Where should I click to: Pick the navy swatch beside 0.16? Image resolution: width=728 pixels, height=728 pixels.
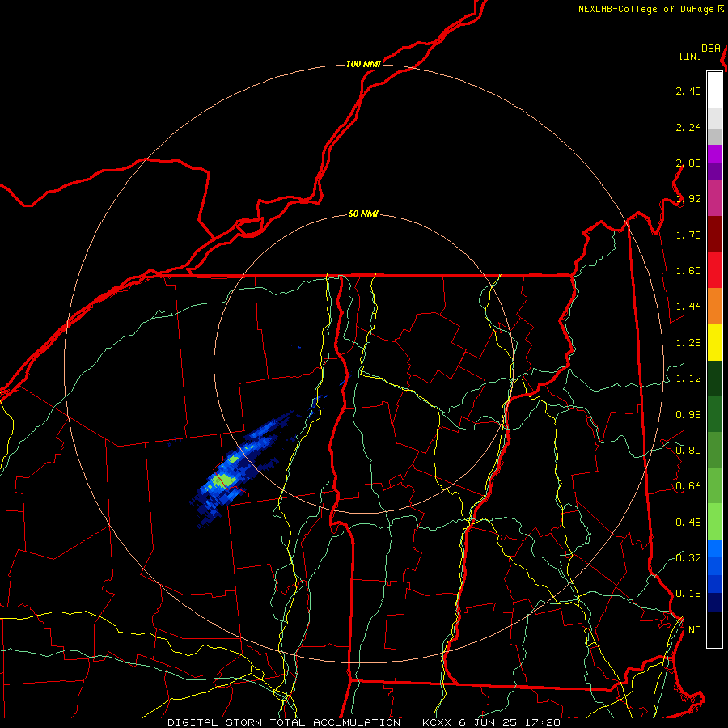[714, 603]
